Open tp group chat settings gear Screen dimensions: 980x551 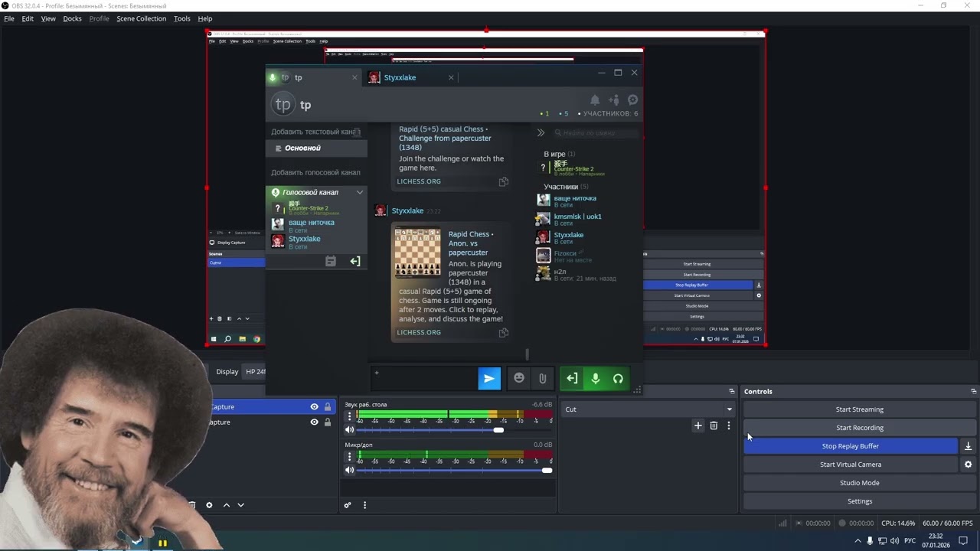pos(632,99)
